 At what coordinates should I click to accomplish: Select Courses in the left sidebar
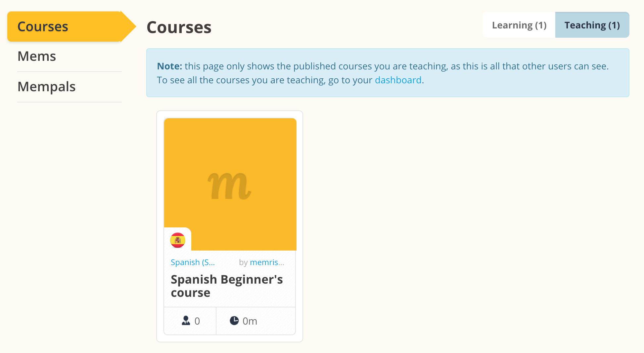[43, 26]
